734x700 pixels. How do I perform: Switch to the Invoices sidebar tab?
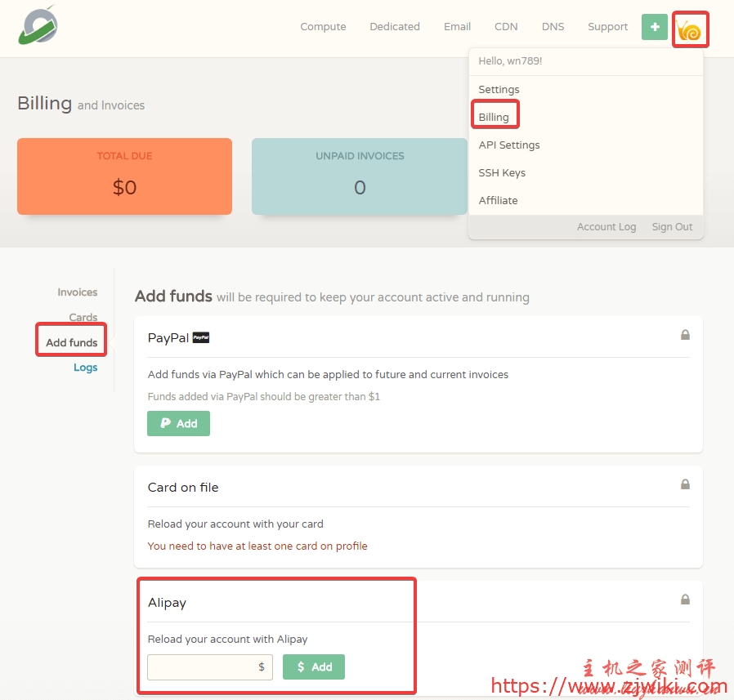click(77, 292)
